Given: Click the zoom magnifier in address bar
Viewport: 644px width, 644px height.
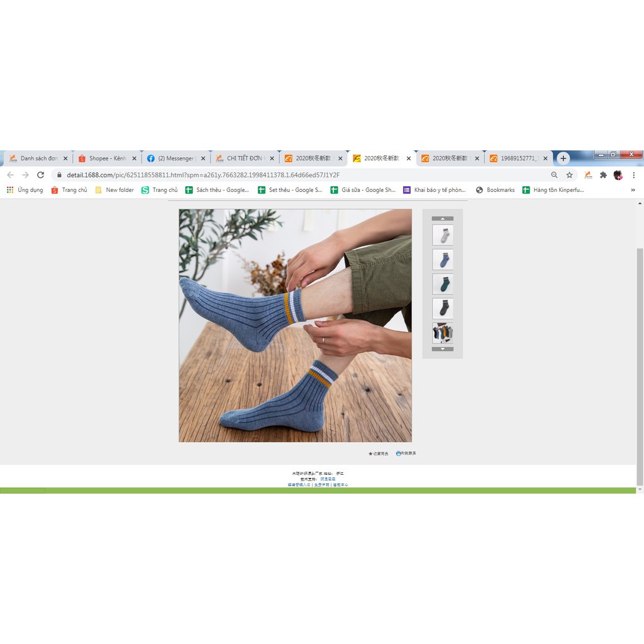Looking at the screenshot, I should [554, 175].
